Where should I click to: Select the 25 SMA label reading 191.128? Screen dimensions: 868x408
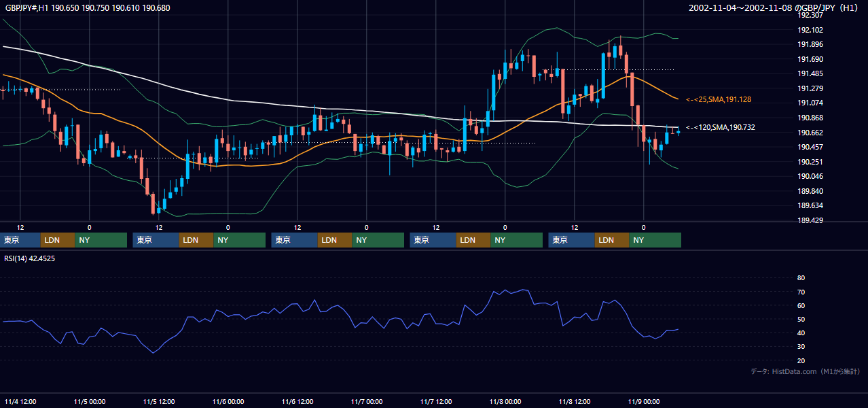click(x=719, y=100)
